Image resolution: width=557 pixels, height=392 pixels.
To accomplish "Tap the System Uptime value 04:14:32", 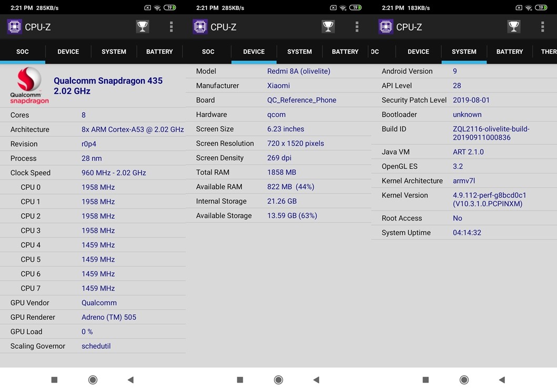I will click(x=467, y=233).
